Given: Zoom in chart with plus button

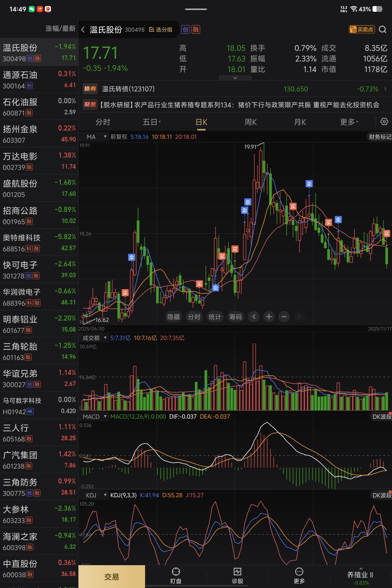Looking at the screenshot, I should click(269, 316).
